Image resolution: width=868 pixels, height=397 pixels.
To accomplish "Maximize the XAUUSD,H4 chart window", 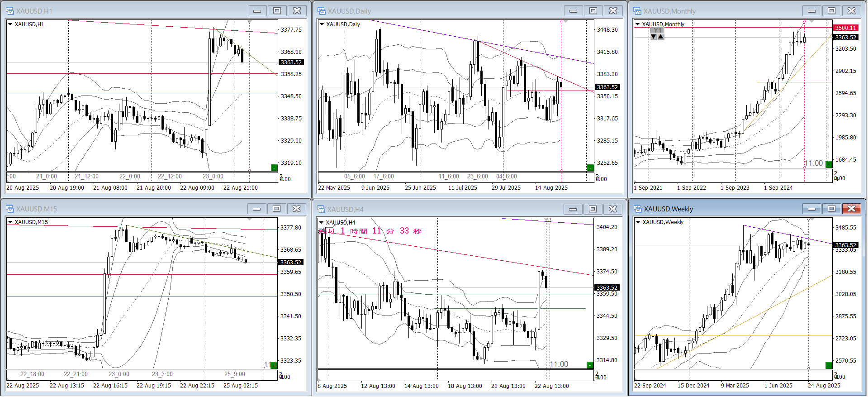I will pyautogui.click(x=593, y=209).
